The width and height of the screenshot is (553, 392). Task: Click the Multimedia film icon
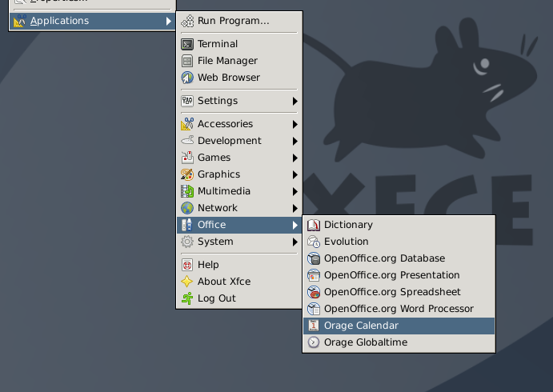pyautogui.click(x=187, y=191)
